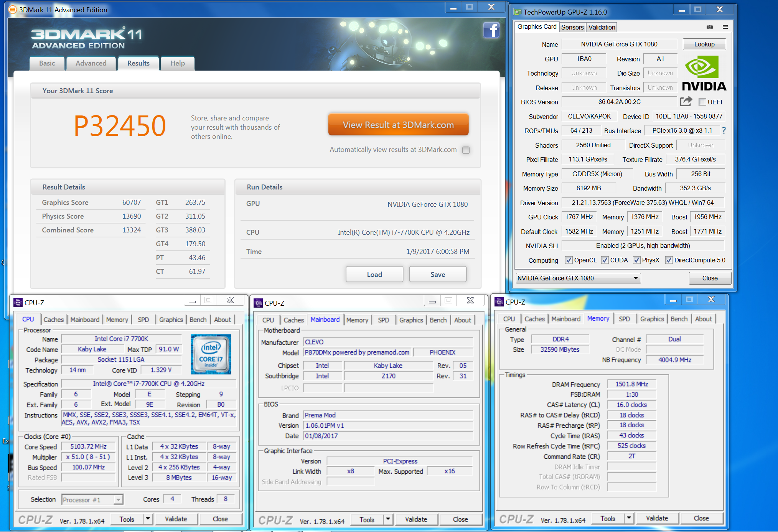Switch to the Advanced tab in 3DMark
Image resolution: width=778 pixels, height=532 pixels.
pyautogui.click(x=91, y=64)
